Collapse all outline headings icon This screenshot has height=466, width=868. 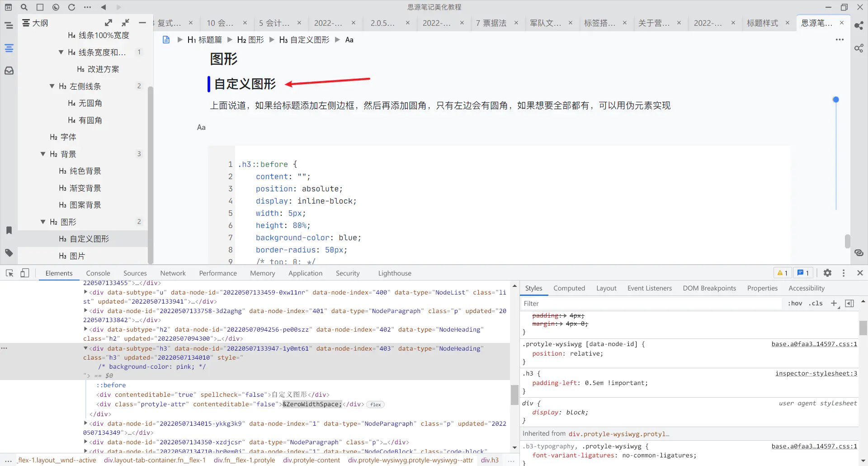click(x=126, y=23)
